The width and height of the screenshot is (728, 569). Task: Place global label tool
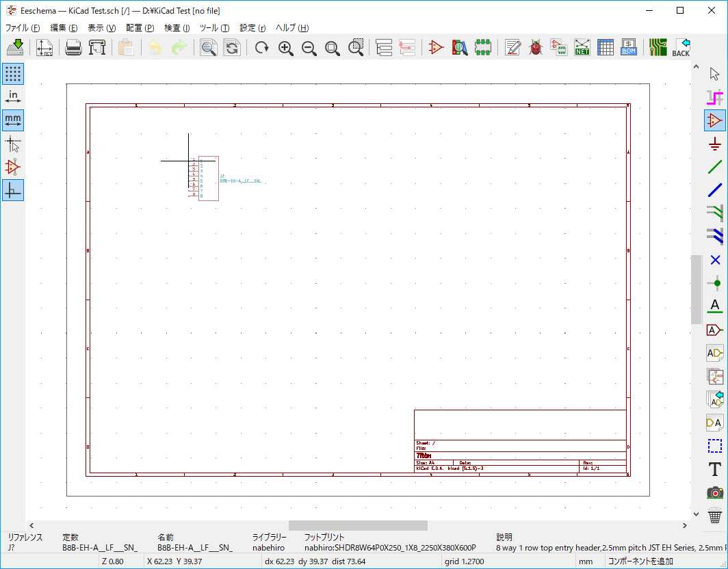coord(715,330)
